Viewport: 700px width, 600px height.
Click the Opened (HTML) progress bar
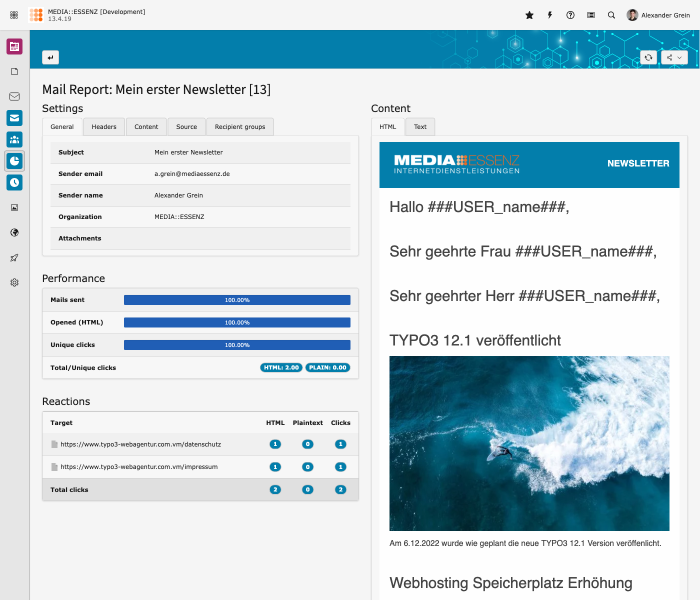click(237, 322)
